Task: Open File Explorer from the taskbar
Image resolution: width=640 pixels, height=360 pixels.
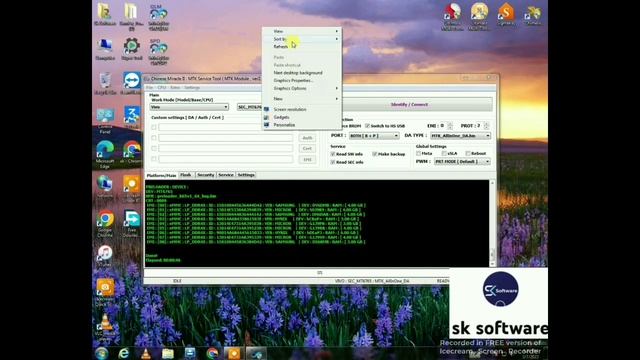Action: [x=167, y=353]
